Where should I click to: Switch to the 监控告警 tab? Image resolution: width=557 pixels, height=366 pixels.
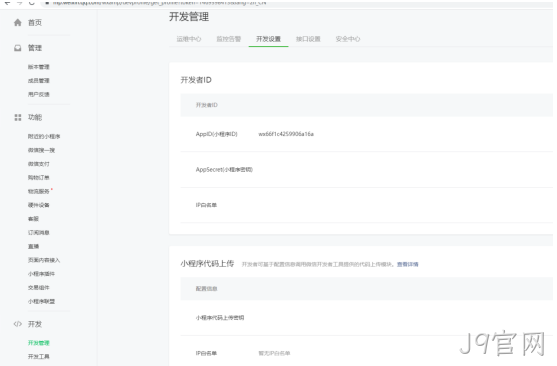click(229, 39)
